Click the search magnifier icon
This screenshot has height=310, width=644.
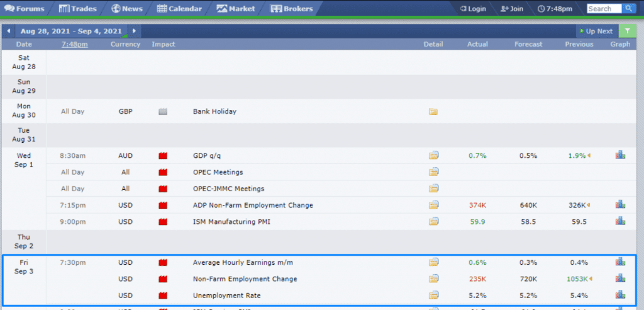pyautogui.click(x=629, y=9)
